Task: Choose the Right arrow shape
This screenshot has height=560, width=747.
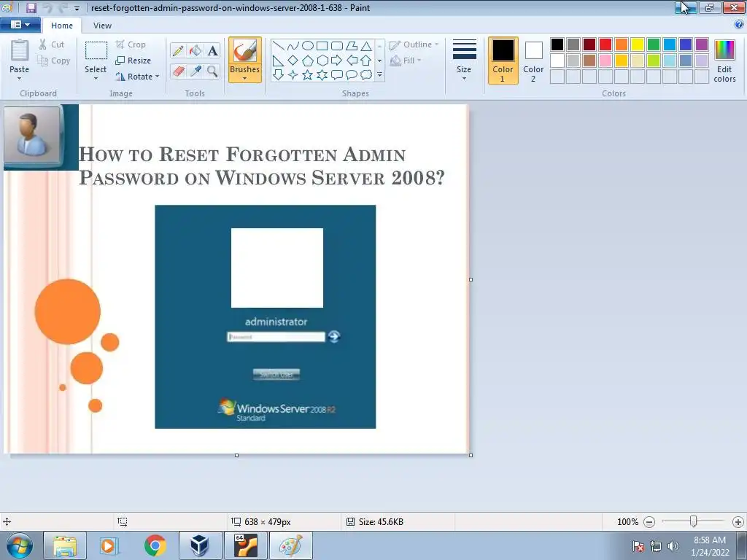Action: click(337, 61)
